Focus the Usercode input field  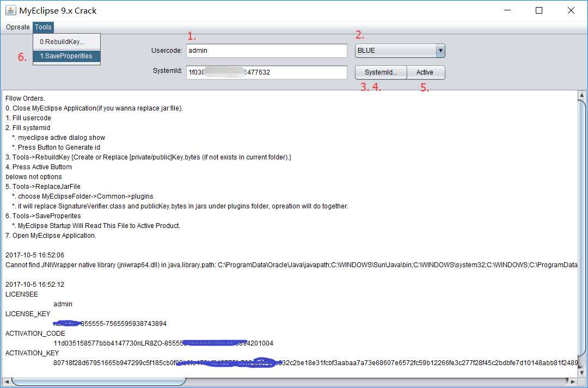tap(267, 51)
